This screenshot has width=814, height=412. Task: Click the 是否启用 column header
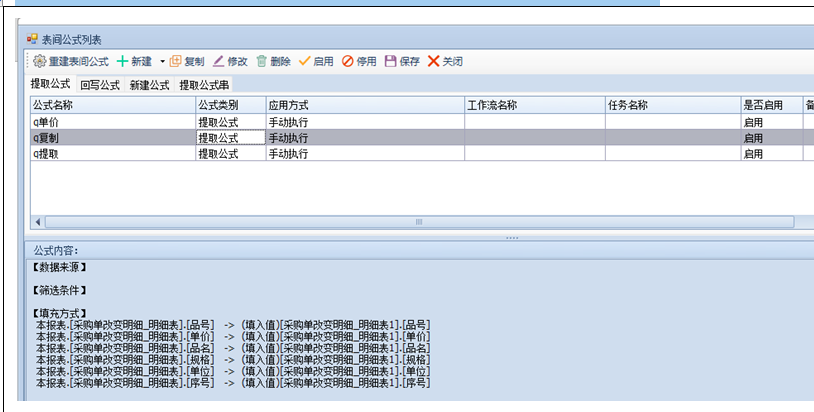[770, 104]
